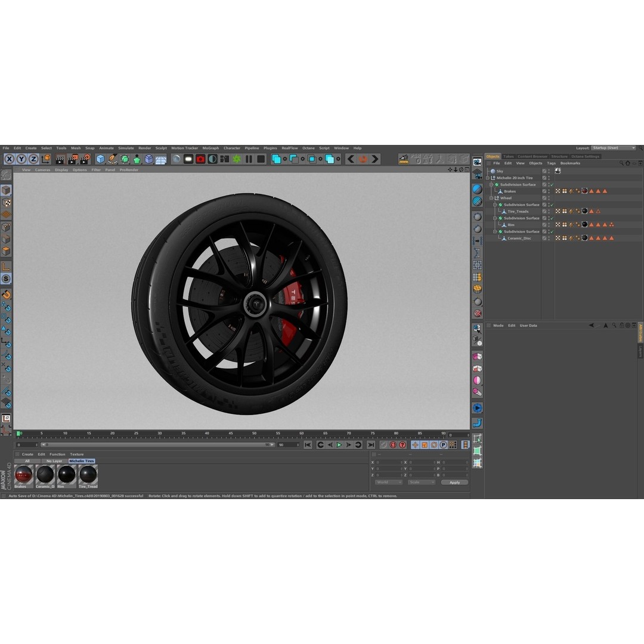Viewport: 644px width, 644px height.
Task: Disable the Brakes Subdivision Surface checkmark
Action: click(552, 185)
